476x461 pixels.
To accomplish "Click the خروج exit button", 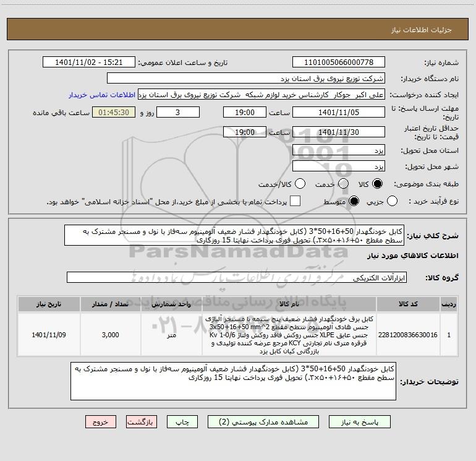I will (x=101, y=422).
